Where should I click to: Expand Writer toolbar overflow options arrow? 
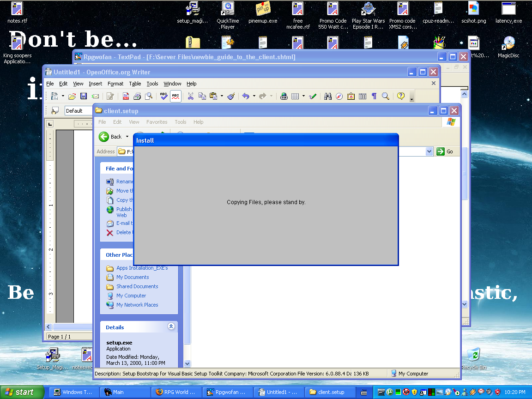tap(411, 97)
